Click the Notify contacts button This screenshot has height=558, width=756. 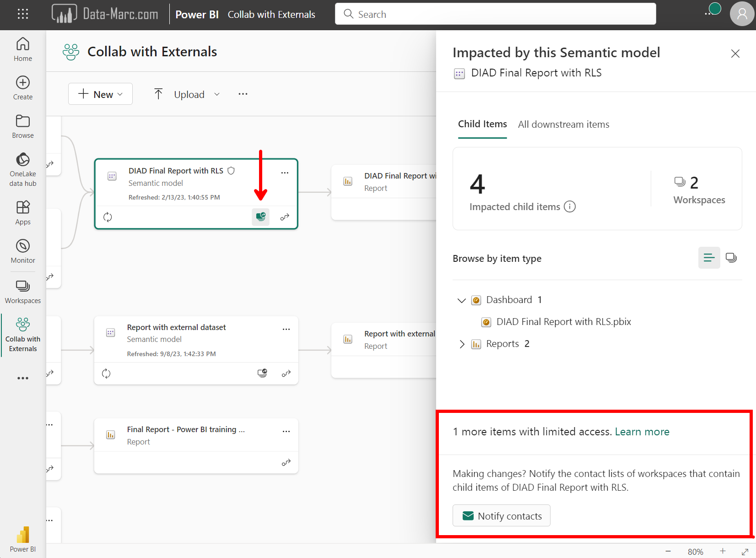(x=501, y=515)
